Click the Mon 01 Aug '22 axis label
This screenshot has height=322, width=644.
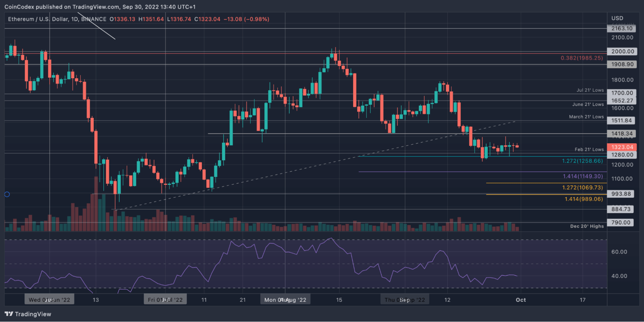(x=285, y=299)
